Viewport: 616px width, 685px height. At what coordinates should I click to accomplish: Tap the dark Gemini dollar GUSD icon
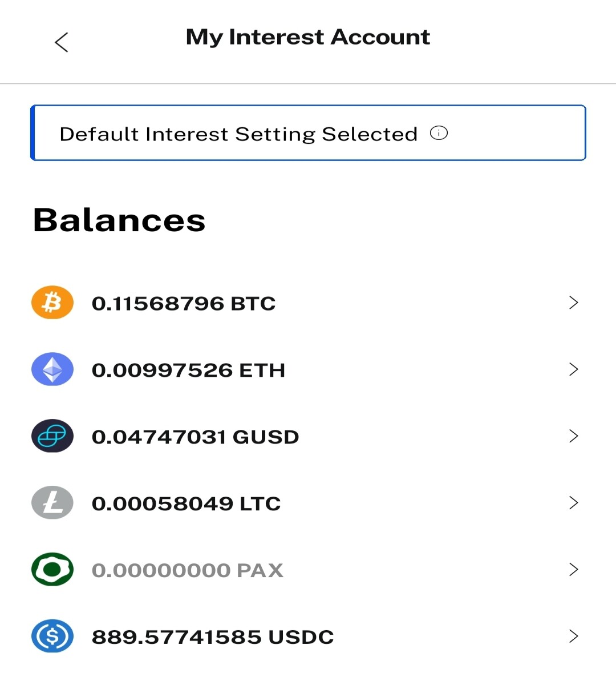tap(52, 436)
